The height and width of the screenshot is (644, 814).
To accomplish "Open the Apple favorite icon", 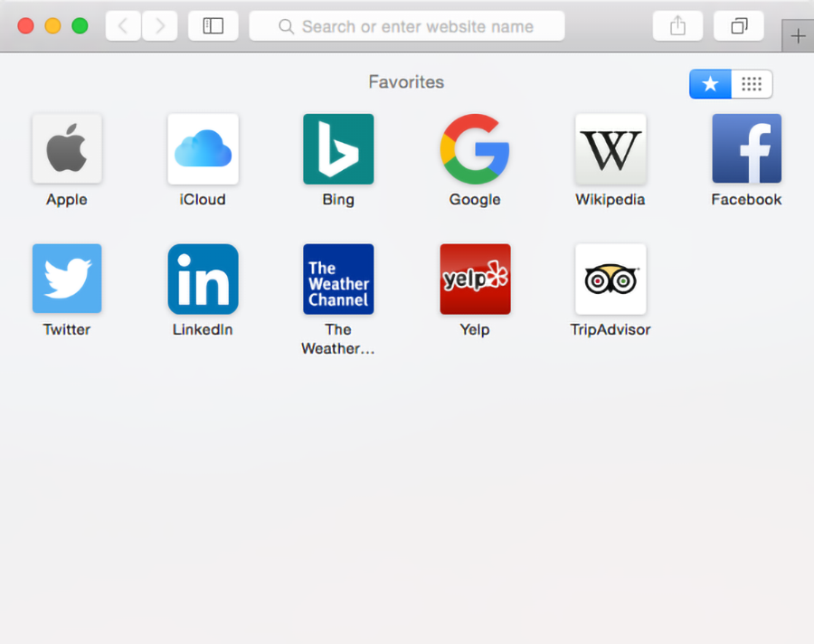I will pyautogui.click(x=67, y=149).
